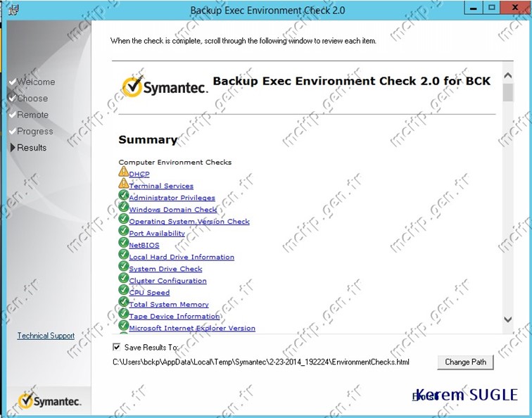This screenshot has height=418, width=532.
Task: Click green check icon beside Total System Memory
Action: [124, 302]
